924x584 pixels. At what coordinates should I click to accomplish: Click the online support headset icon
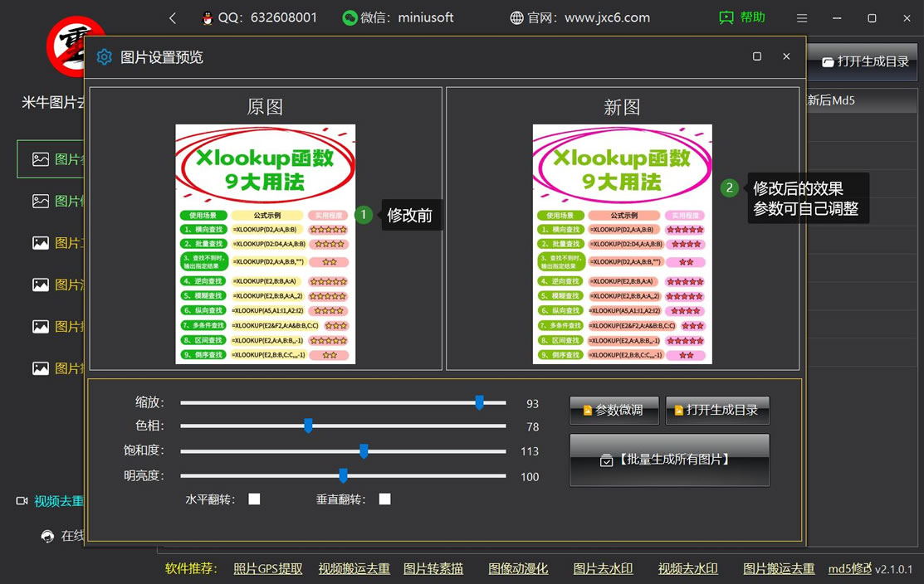(47, 536)
